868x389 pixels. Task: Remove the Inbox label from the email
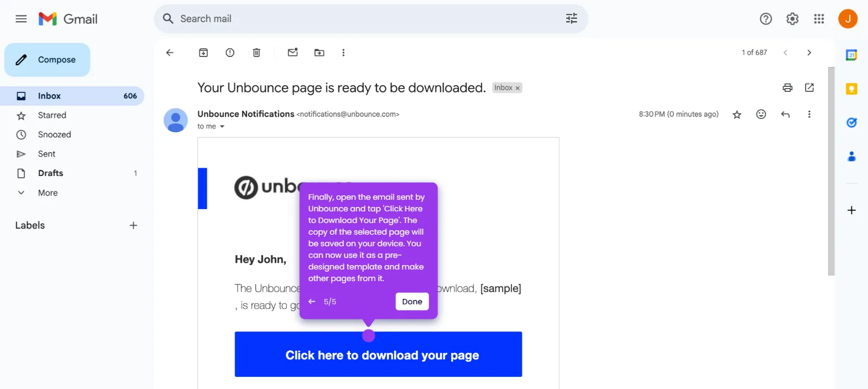[x=517, y=88]
